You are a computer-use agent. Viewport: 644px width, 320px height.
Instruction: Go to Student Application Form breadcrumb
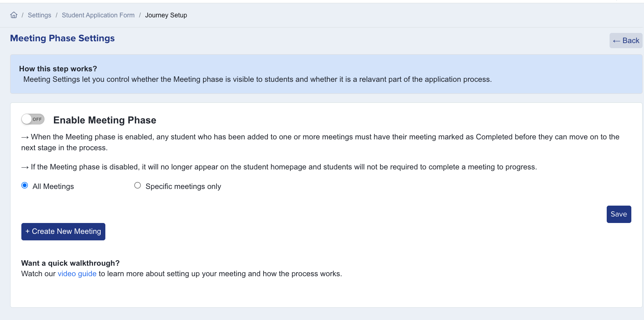click(x=98, y=15)
